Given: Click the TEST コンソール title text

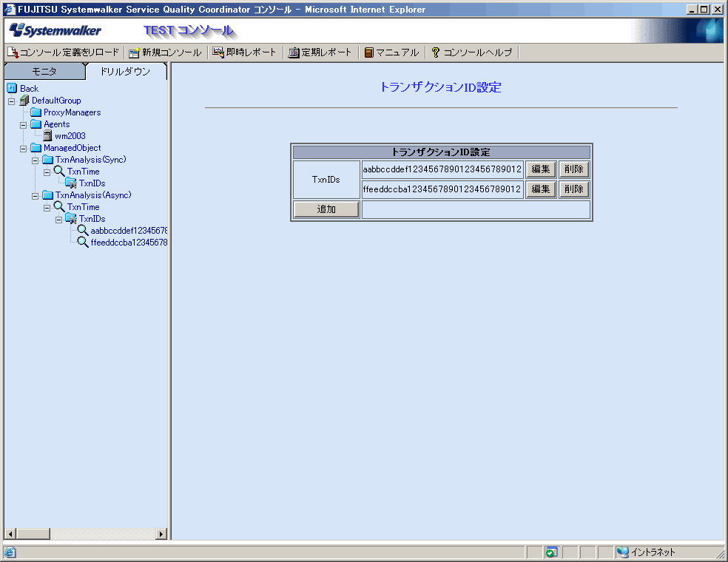Looking at the screenshot, I should 188,30.
